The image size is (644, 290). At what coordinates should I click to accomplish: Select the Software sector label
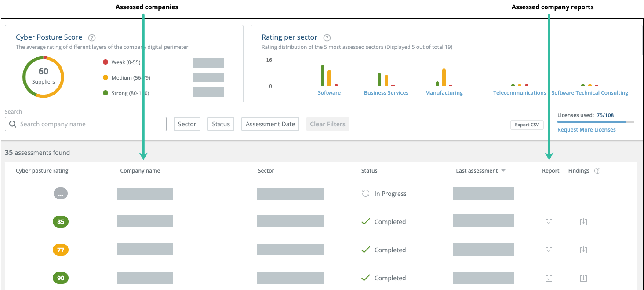pyautogui.click(x=329, y=93)
